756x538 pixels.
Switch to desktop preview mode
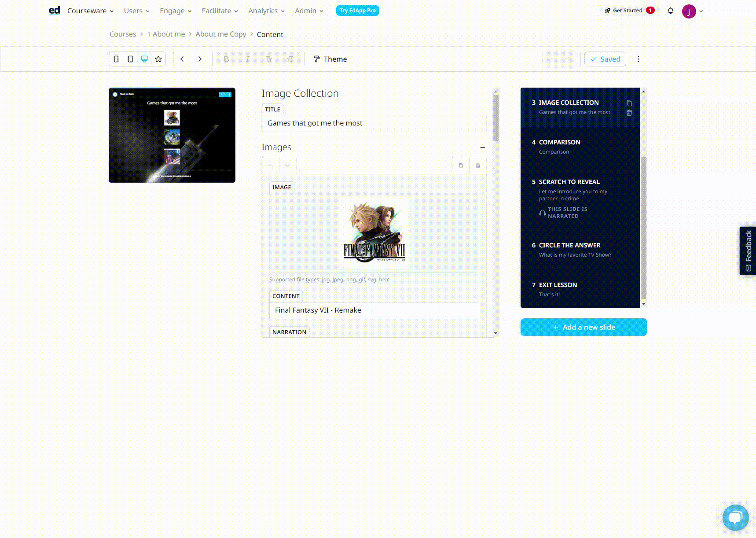[144, 59]
